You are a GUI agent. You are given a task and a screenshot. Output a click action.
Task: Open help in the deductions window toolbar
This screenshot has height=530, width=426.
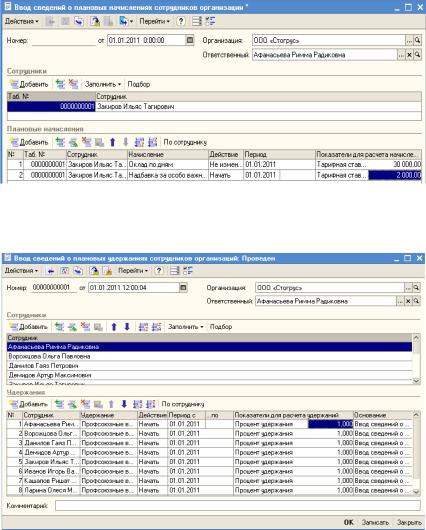click(159, 270)
